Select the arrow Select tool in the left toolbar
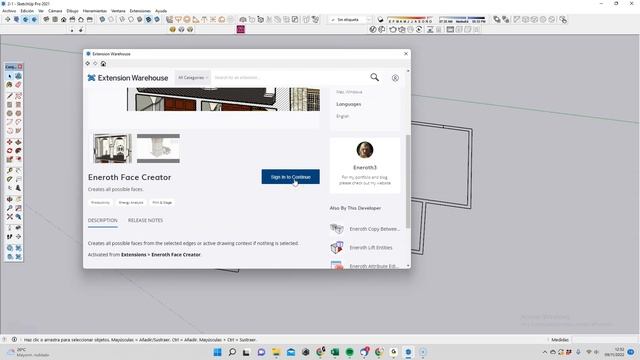This screenshot has width=640, height=360. (9, 76)
